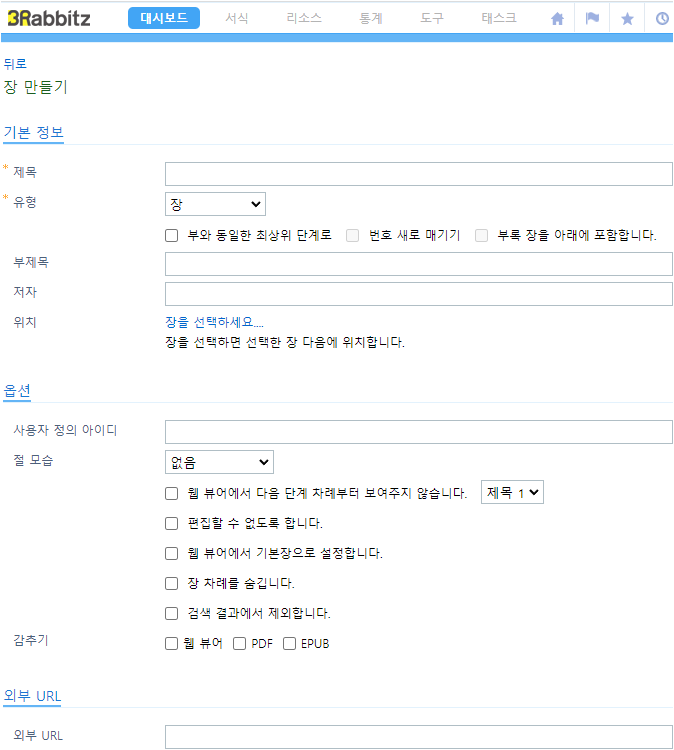Click the 3Rabbitz logo
674x750 pixels.
[49, 19]
